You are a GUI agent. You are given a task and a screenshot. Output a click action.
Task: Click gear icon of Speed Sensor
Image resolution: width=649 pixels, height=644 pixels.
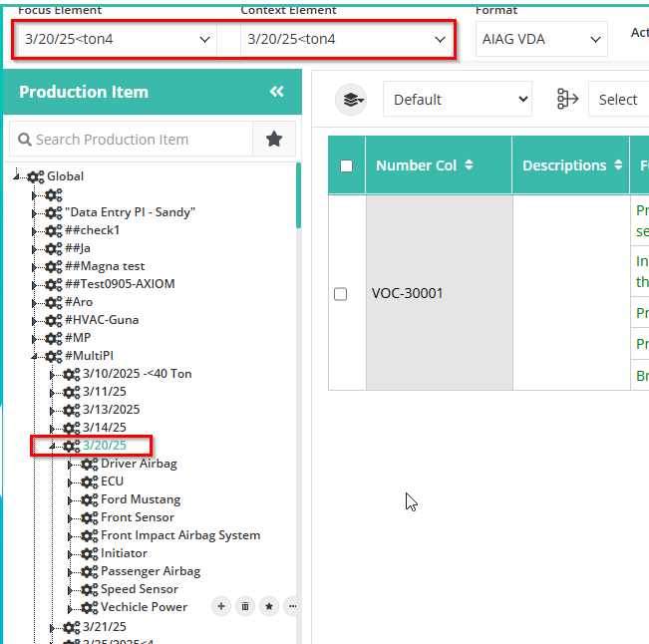pyautogui.click(x=90, y=590)
